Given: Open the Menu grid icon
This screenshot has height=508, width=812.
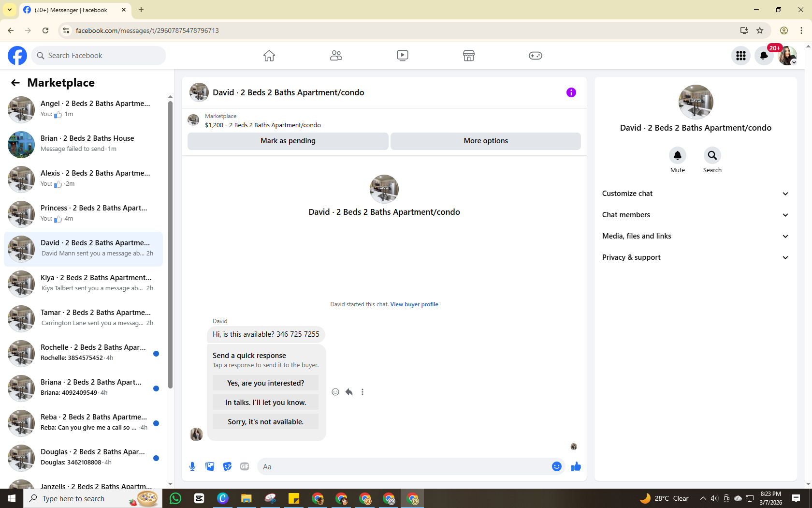Looking at the screenshot, I should coord(741,56).
